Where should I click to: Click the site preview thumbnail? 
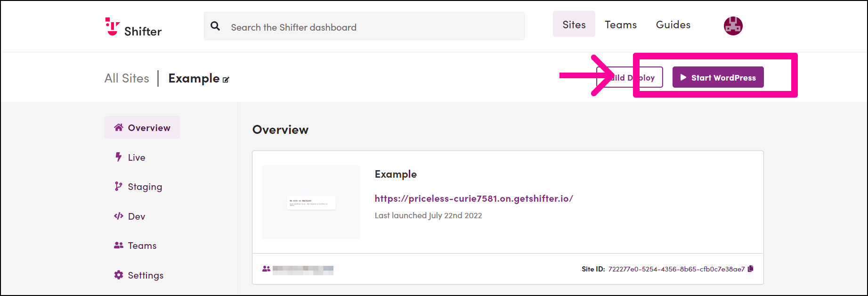(311, 202)
